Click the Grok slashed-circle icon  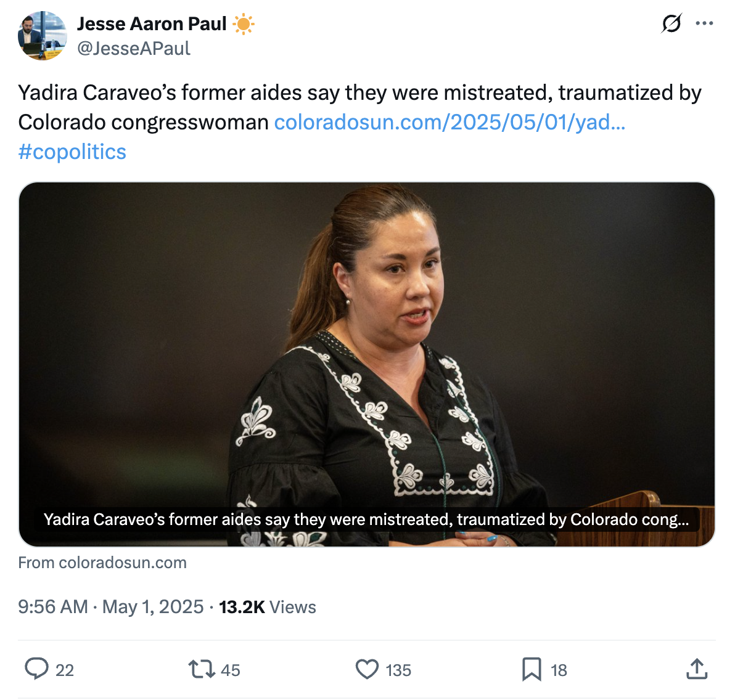pos(671,23)
